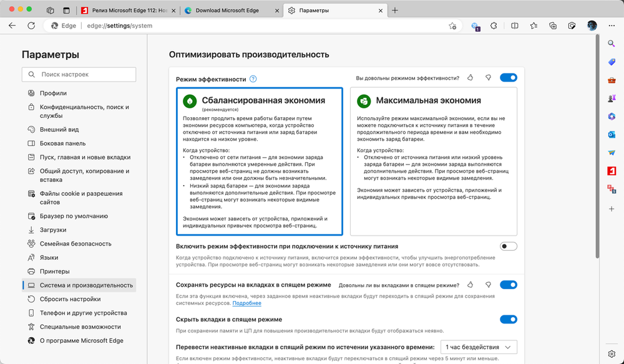Open Принтеры settings section
The height and width of the screenshot is (364, 624).
pyautogui.click(x=79, y=271)
